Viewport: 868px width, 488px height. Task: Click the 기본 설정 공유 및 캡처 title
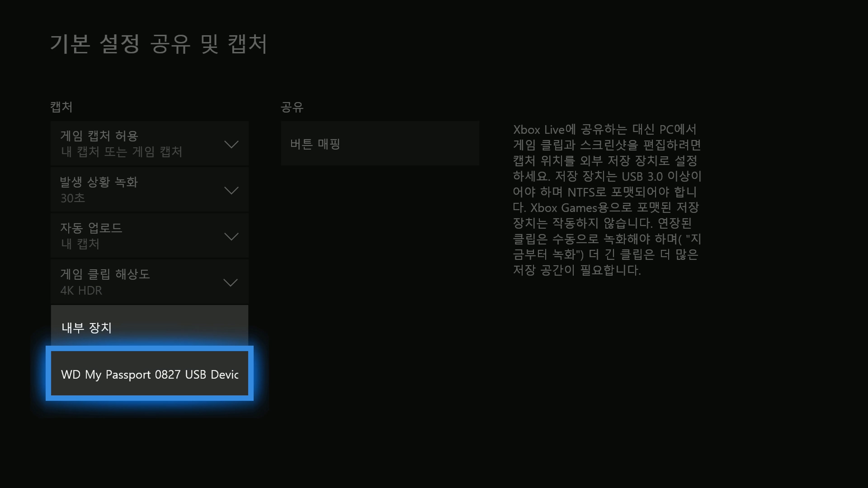(x=159, y=44)
